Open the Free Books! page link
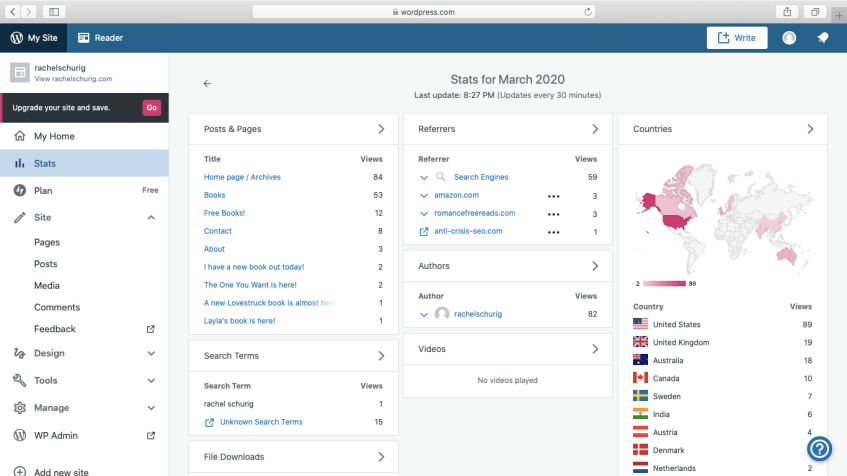Viewport: 847px width, 476px height. point(224,213)
